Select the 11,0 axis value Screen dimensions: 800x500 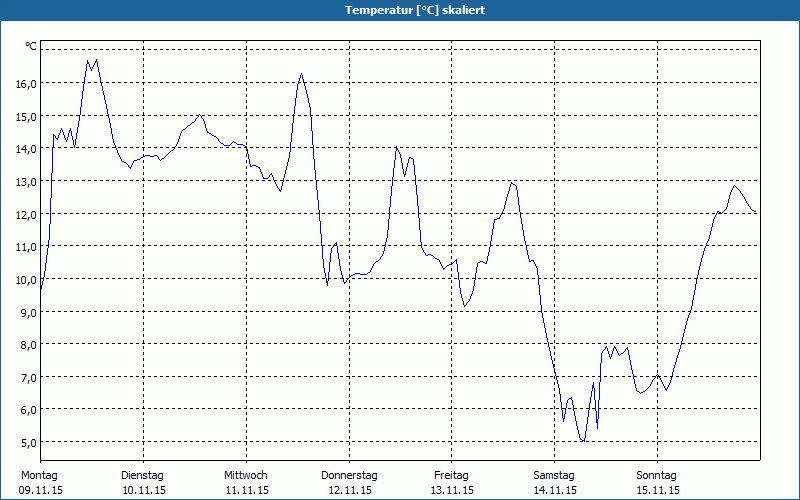26,247
